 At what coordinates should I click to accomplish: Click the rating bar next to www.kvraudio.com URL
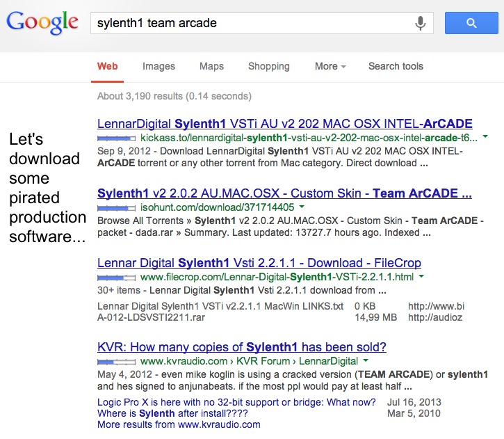coord(116,362)
